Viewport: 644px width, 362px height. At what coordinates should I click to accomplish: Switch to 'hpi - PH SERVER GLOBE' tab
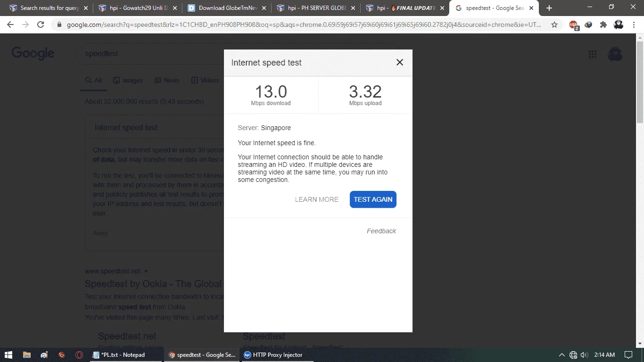316,8
